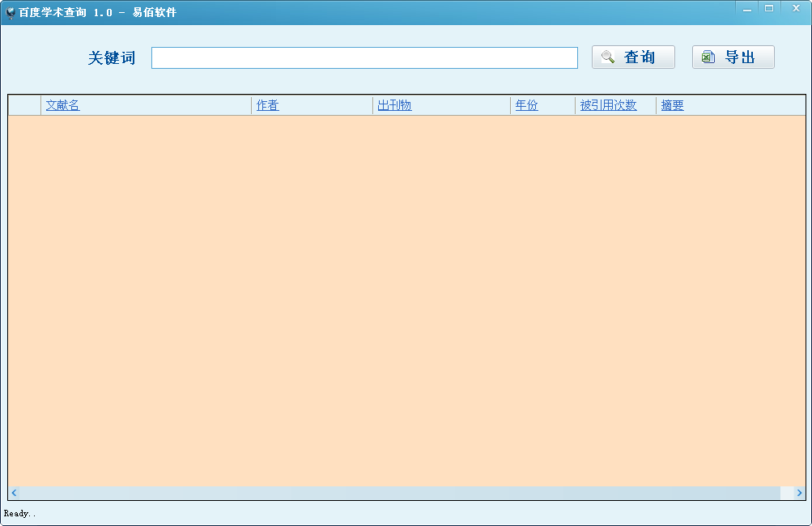Click the blank first column header cell
Image resolution: width=812 pixels, height=526 pixels.
(24, 105)
